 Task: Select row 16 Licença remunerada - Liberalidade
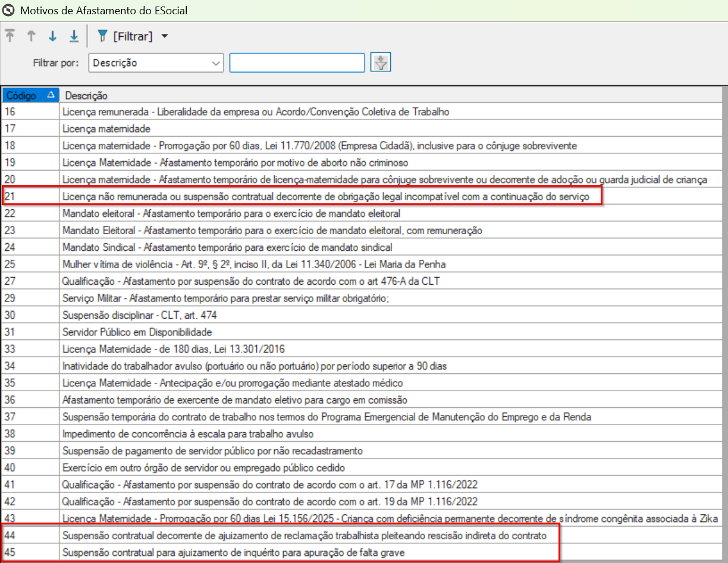coord(362,112)
